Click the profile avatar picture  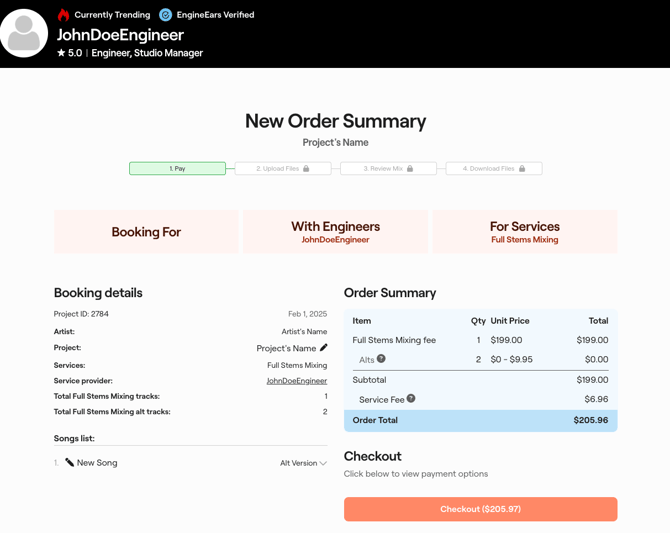[24, 34]
